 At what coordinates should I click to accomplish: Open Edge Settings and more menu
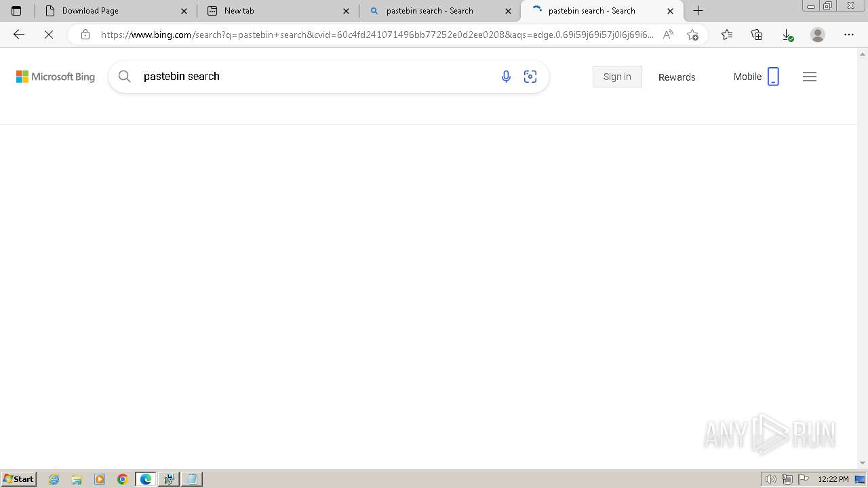click(x=849, y=35)
